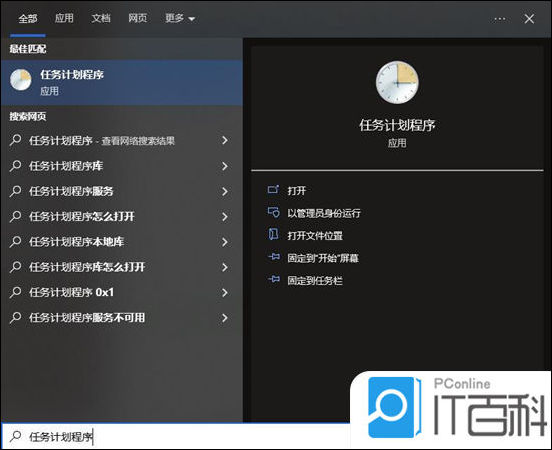Image resolution: width=552 pixels, height=450 pixels.
Task: Expand the 任务计划程序服务不可用 suggestion arrow
Action: click(225, 318)
